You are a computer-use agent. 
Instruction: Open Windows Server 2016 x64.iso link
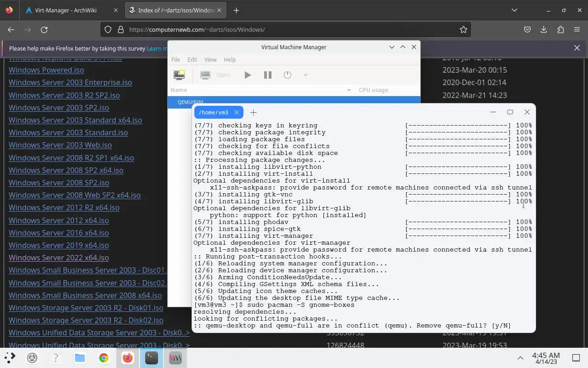click(x=59, y=233)
